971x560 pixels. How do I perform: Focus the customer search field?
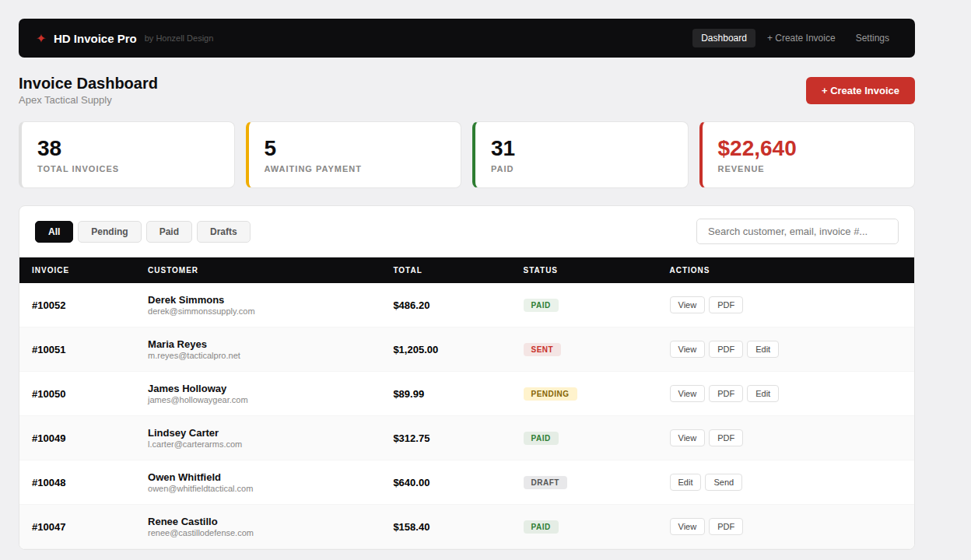pos(797,232)
